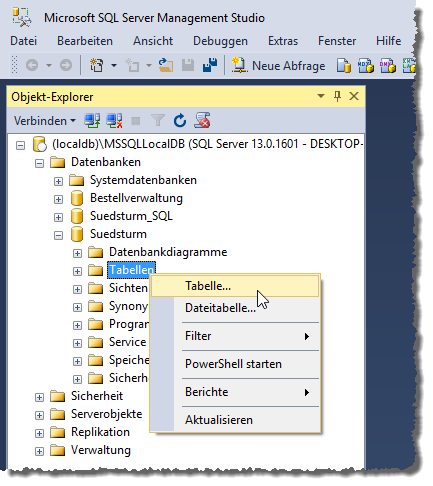Image resolution: width=433 pixels, height=486 pixels.
Task: Click the Stop square icon in Objekt-Explorer
Action: (136, 121)
